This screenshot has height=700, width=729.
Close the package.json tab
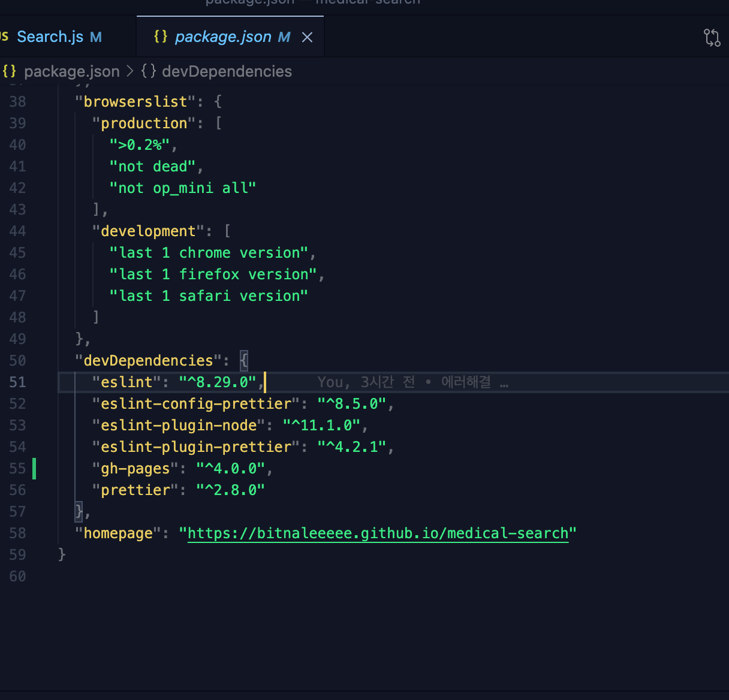[307, 37]
